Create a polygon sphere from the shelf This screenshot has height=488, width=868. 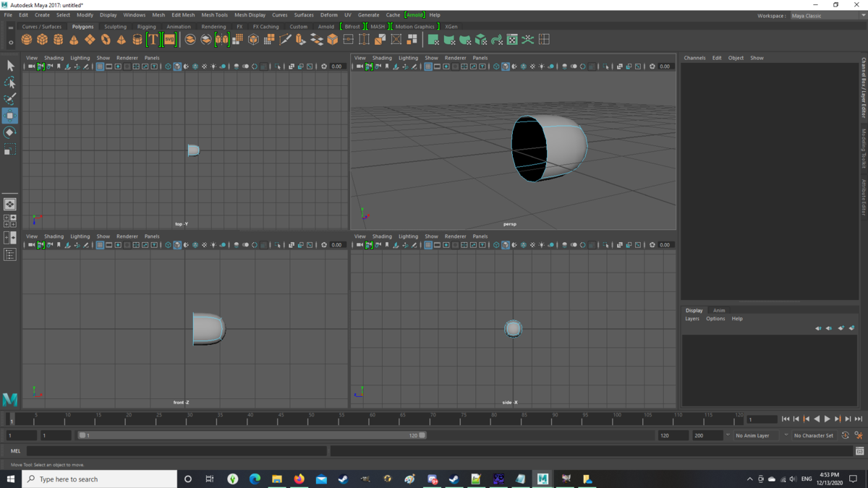coord(27,40)
